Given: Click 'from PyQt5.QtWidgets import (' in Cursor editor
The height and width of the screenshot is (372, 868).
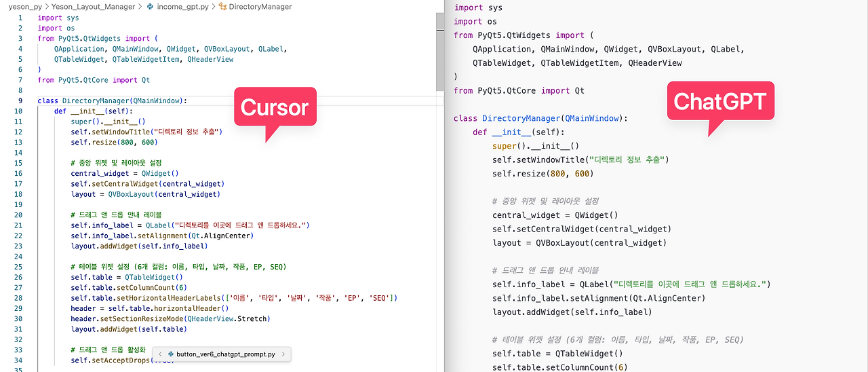Looking at the screenshot, I should [98, 39].
